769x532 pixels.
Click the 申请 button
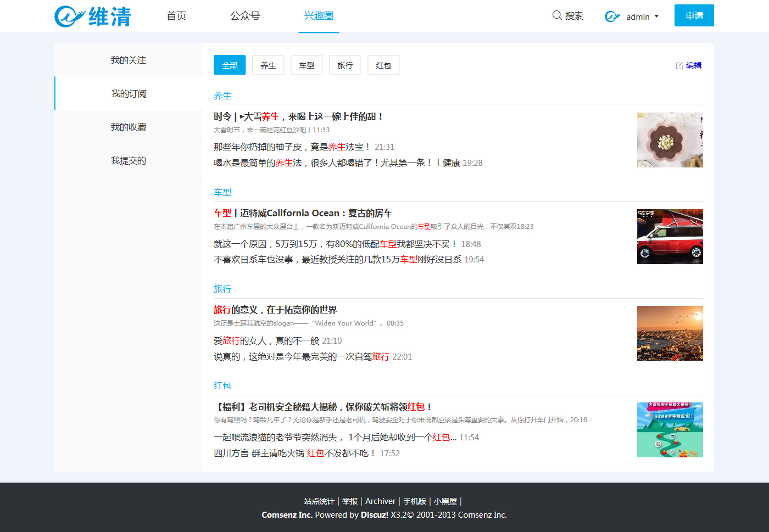694,15
